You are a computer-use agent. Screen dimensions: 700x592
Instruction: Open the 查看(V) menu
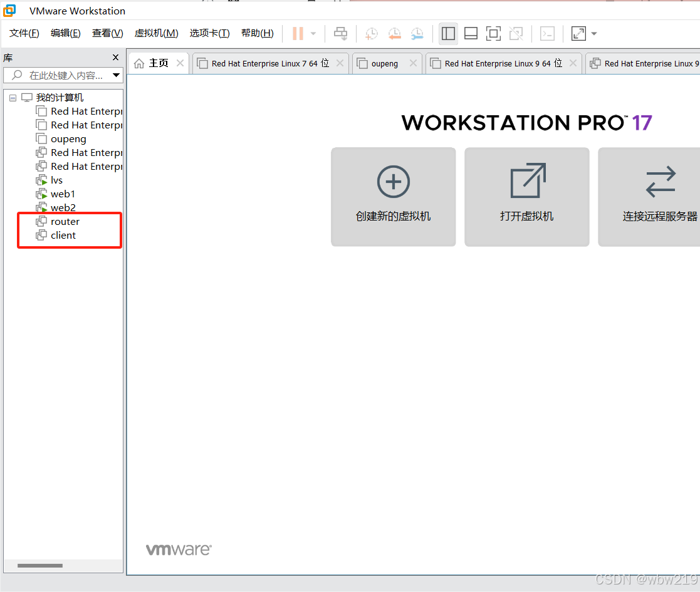click(x=108, y=33)
